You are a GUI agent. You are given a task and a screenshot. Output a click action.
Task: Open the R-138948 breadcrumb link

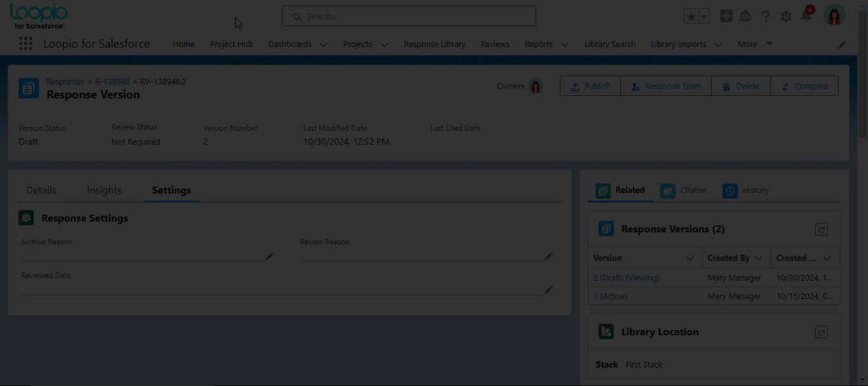pos(112,82)
